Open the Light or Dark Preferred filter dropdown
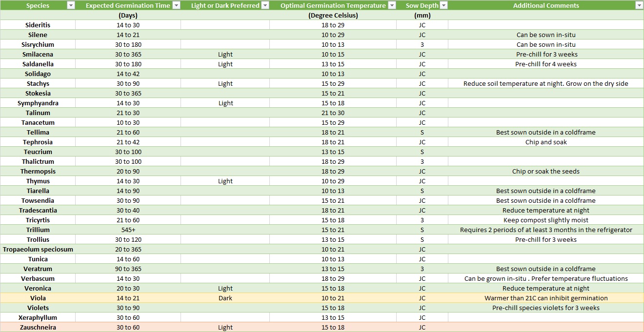 point(265,5)
